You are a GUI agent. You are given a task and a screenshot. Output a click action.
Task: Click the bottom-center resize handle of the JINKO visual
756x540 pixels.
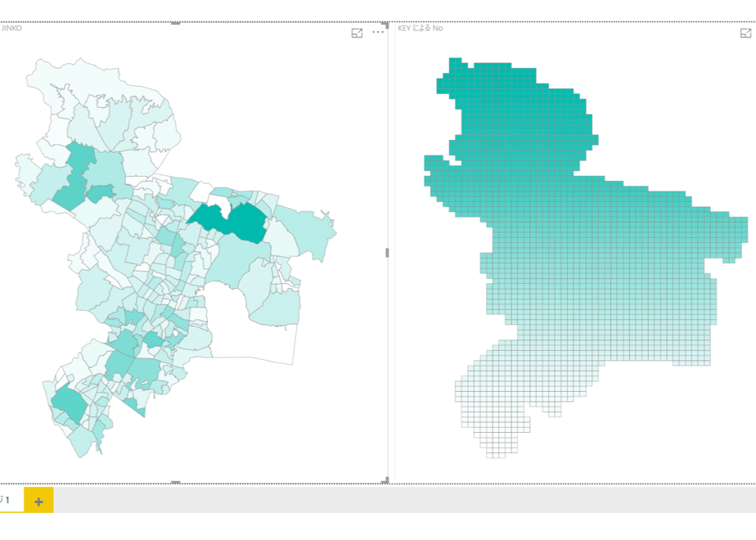(x=175, y=482)
